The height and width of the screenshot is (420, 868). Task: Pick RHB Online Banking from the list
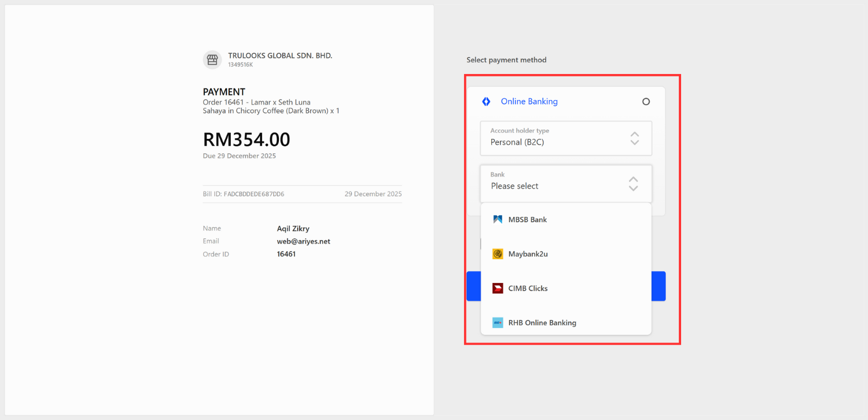pos(542,323)
